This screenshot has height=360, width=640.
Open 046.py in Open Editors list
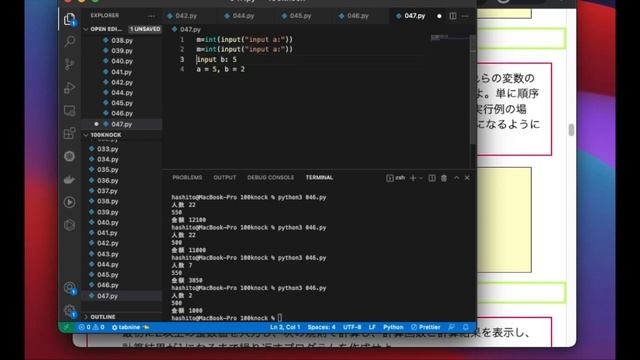(122, 113)
